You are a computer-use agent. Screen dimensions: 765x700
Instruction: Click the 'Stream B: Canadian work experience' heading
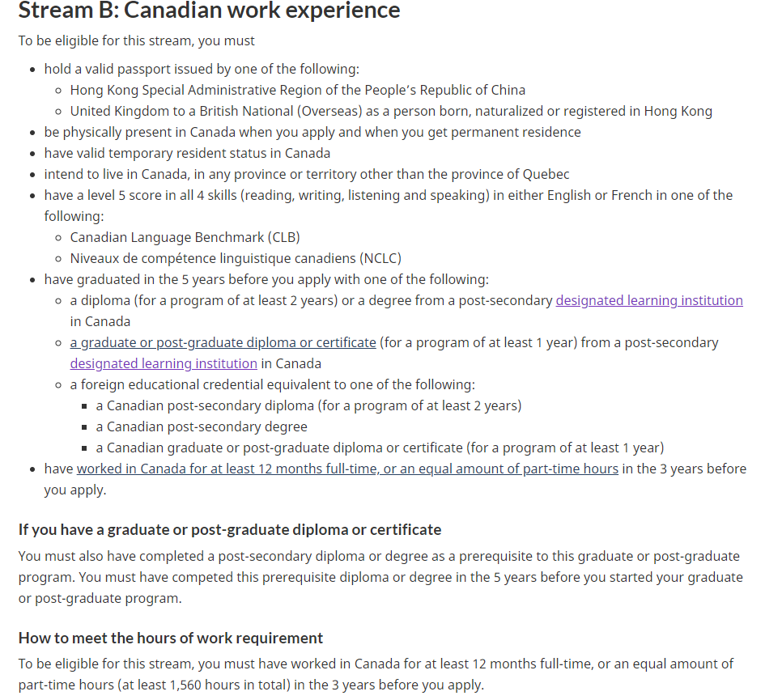coord(209,11)
